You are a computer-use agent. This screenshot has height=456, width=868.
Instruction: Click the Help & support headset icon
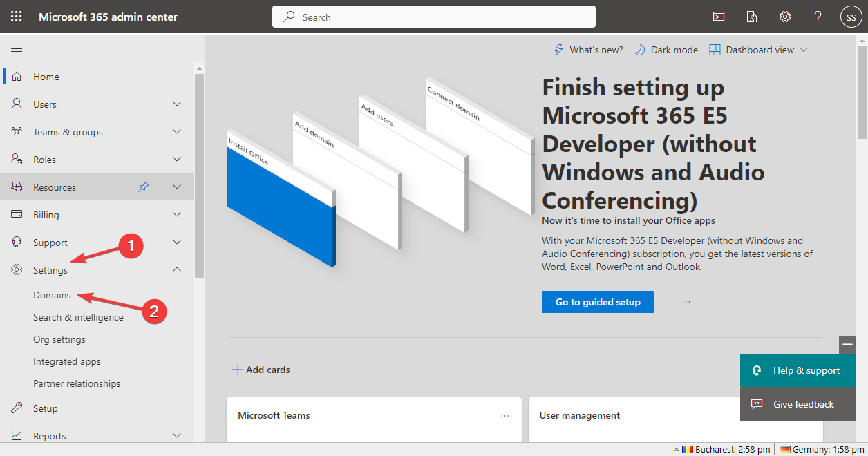757,370
